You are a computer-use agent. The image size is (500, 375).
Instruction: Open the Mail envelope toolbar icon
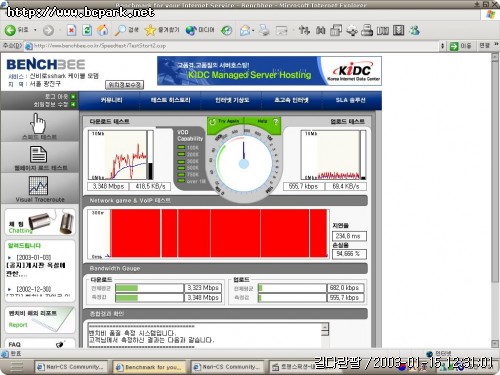[245, 31]
